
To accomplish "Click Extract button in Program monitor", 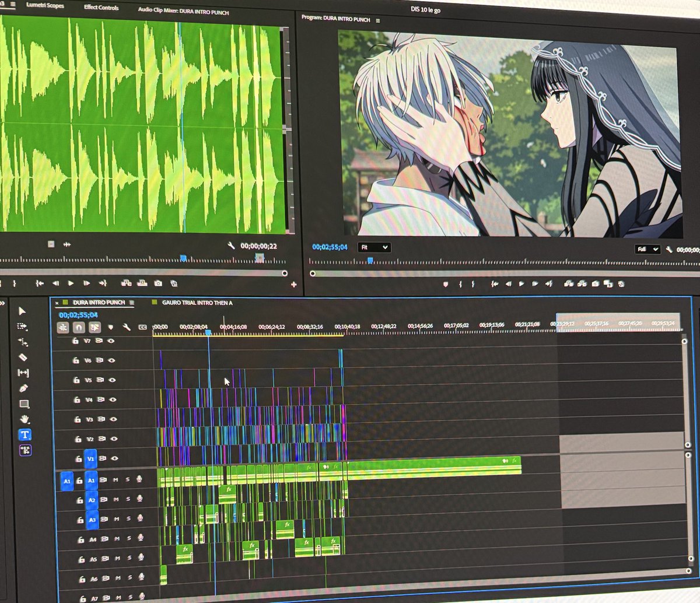I will point(582,284).
